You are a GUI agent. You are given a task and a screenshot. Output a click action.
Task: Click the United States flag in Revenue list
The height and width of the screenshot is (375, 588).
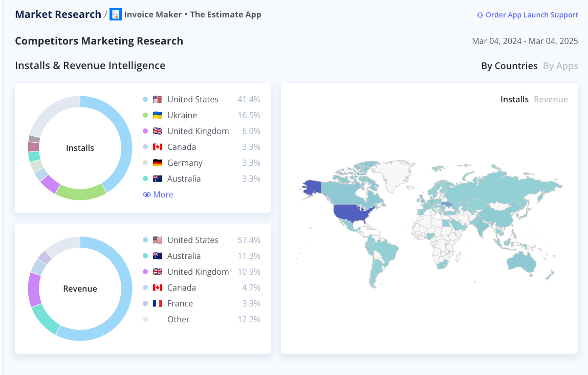coord(158,240)
